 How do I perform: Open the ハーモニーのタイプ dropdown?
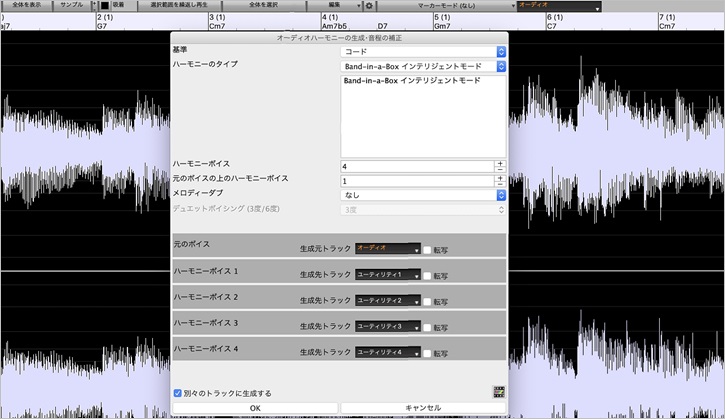tap(423, 67)
